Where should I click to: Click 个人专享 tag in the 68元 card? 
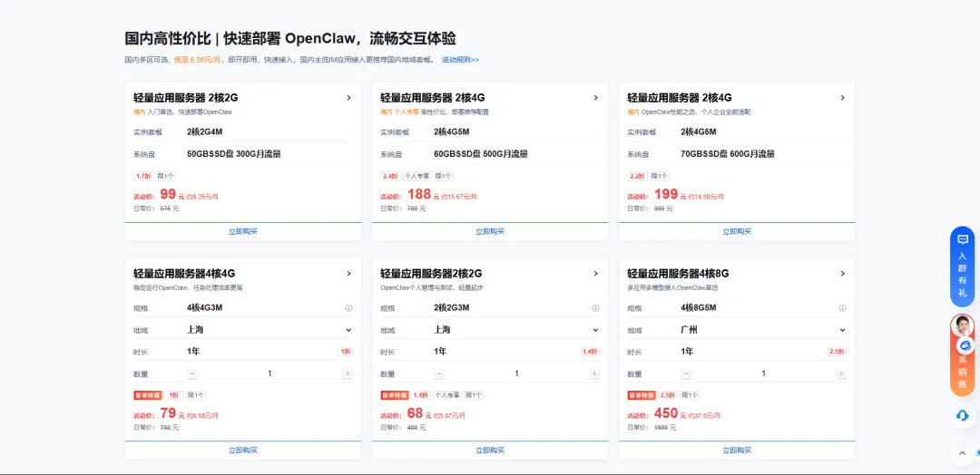pos(446,395)
